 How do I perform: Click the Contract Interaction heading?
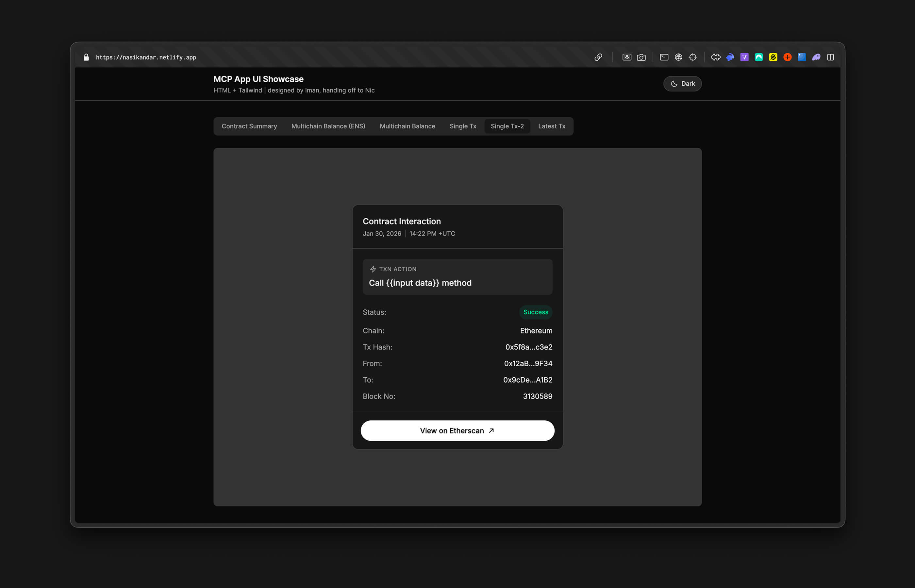401,221
